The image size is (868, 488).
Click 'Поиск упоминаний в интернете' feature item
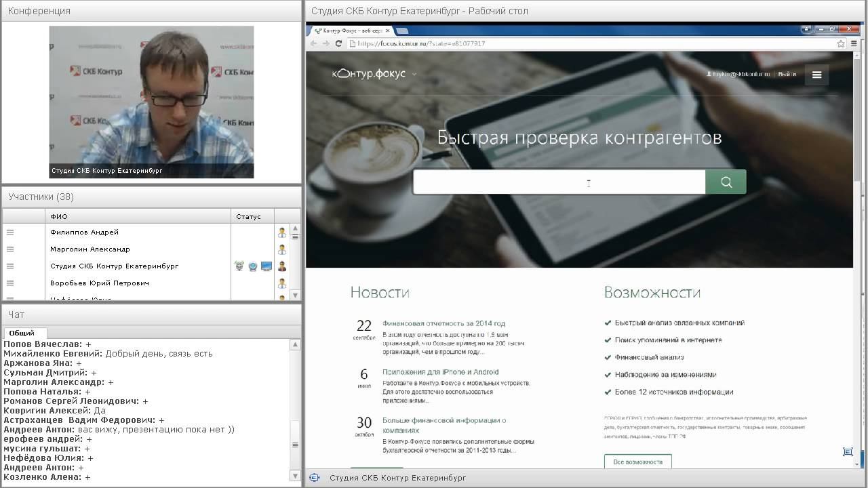668,340
